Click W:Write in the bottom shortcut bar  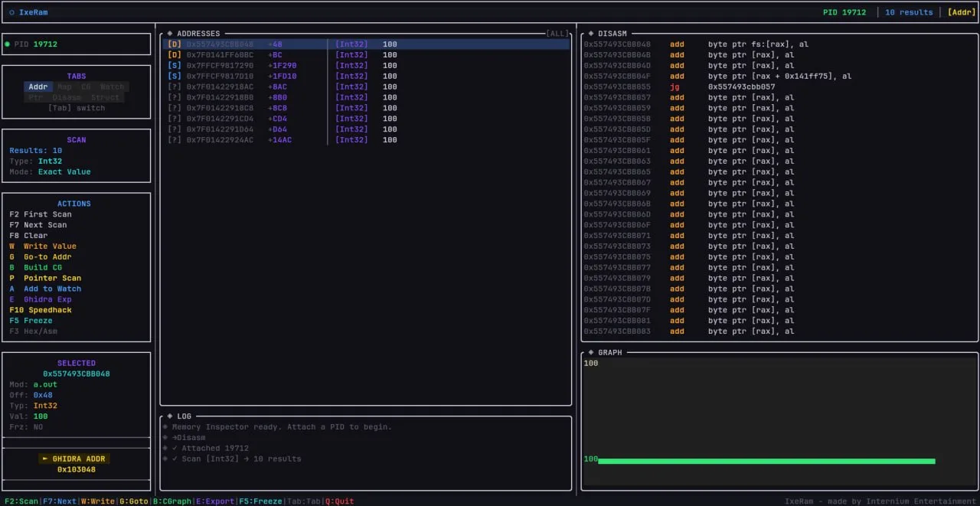tap(98, 501)
